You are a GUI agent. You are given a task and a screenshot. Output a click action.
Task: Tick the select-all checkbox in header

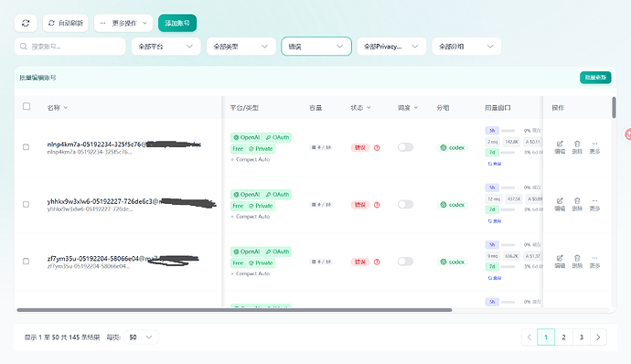point(27,106)
